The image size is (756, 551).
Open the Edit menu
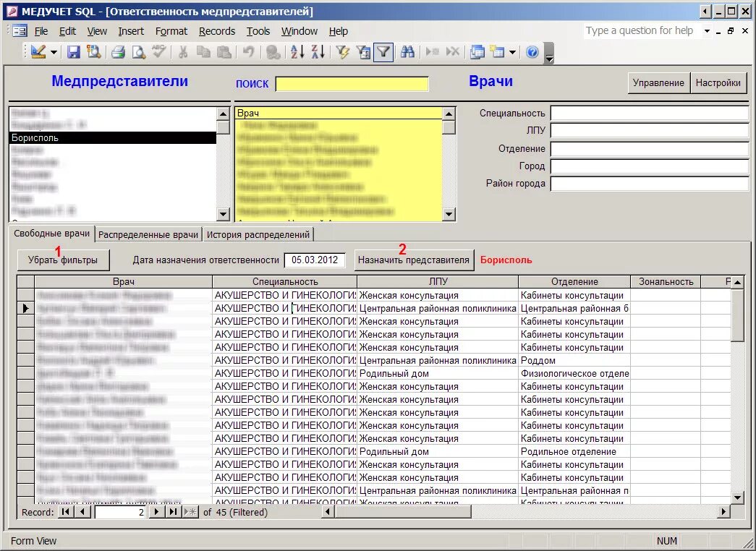point(67,31)
